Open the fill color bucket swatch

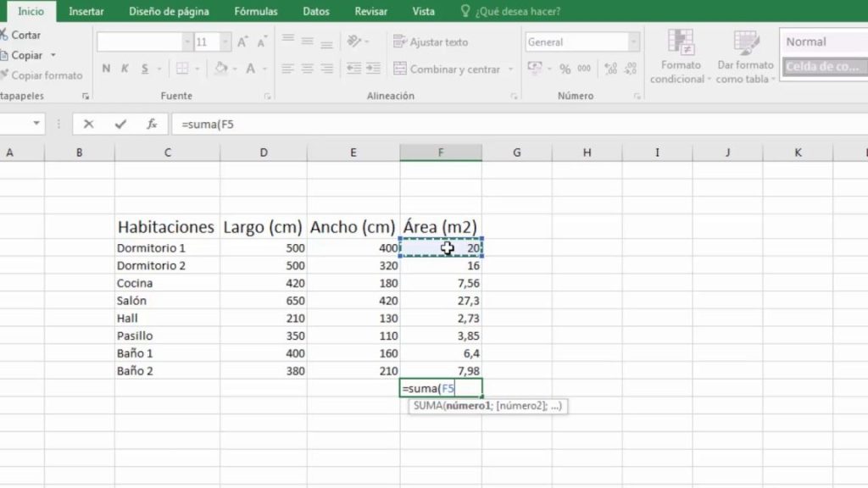(x=221, y=69)
